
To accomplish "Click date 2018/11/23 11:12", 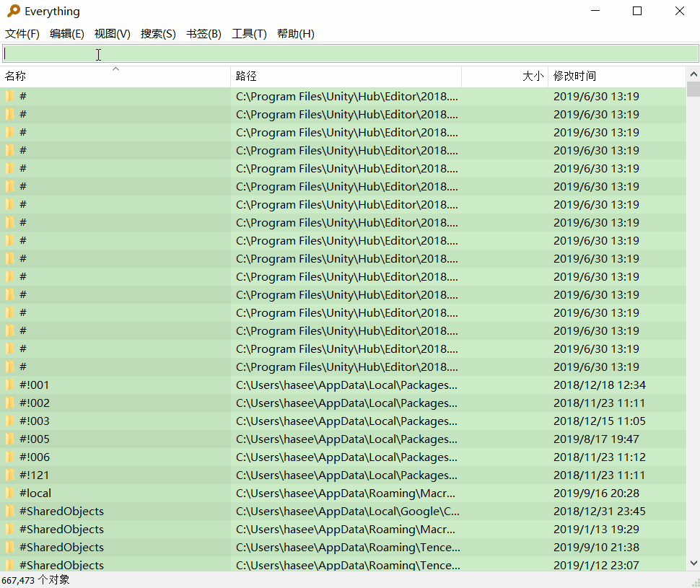I will point(600,457).
